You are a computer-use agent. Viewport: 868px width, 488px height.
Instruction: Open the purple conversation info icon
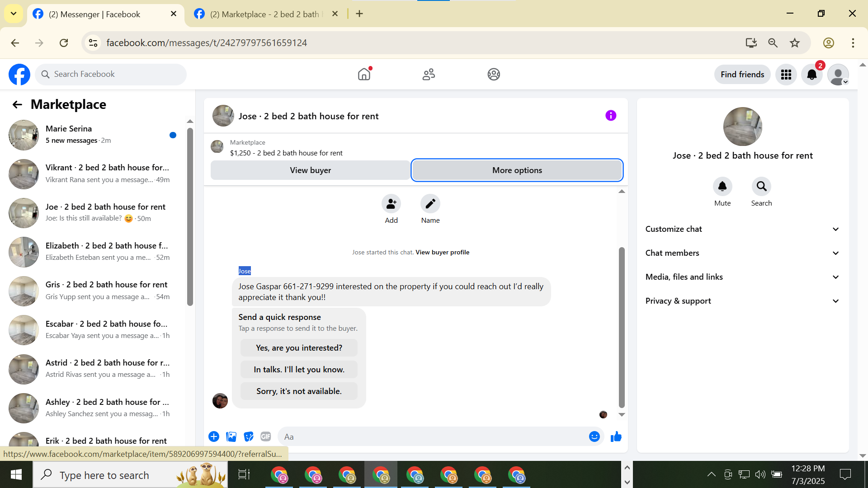click(x=610, y=116)
